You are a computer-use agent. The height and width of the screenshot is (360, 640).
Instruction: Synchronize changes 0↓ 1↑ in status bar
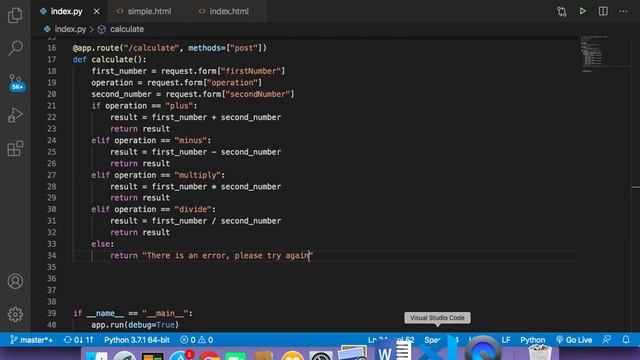pos(78,340)
